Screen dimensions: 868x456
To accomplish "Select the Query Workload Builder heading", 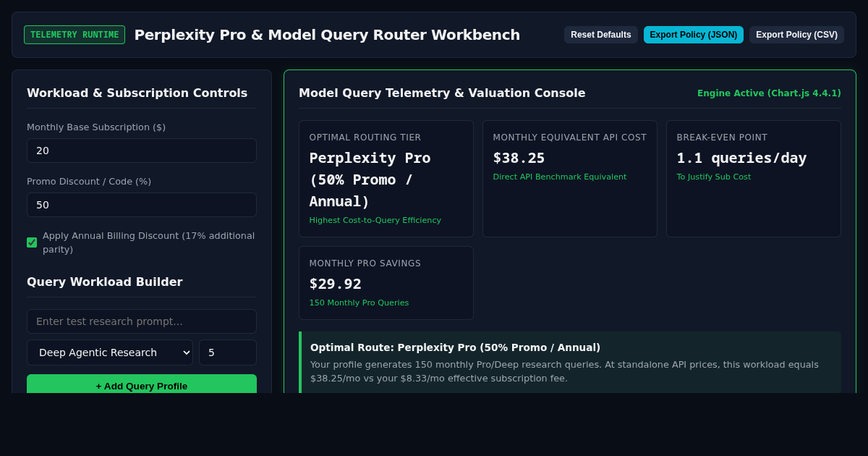I will click(104, 282).
